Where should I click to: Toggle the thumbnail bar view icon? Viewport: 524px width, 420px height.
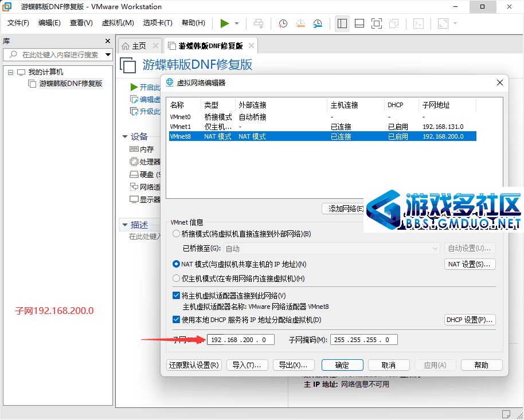[x=359, y=23]
